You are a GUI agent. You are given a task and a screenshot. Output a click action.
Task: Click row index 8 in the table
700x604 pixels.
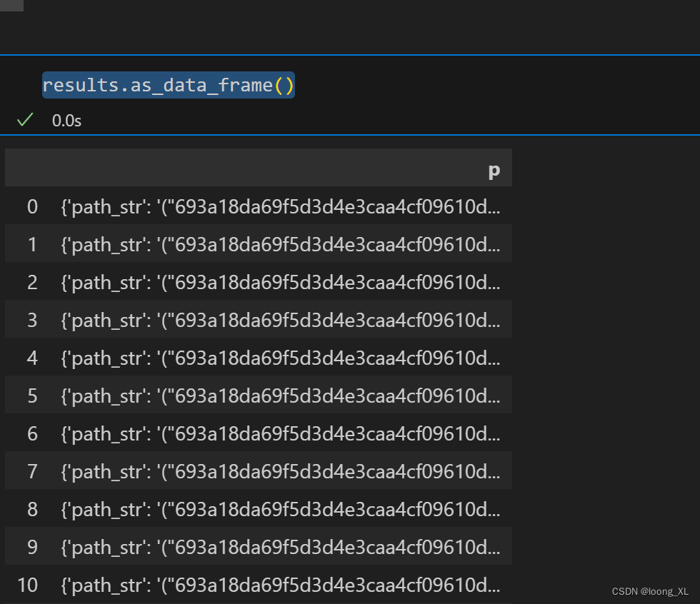coord(32,510)
